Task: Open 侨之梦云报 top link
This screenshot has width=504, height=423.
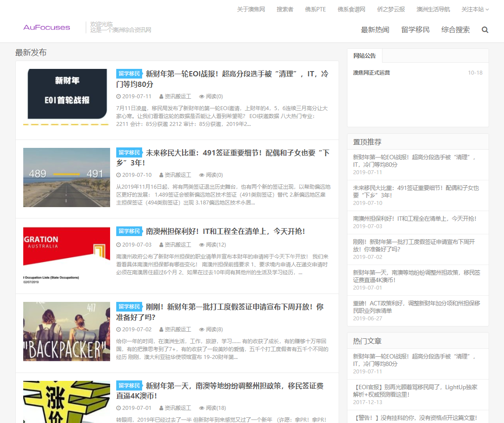Action: [x=391, y=9]
